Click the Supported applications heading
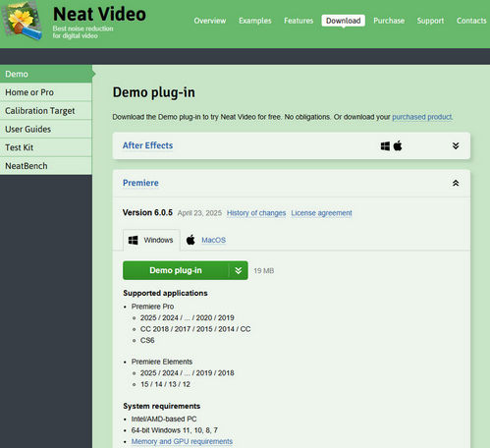This screenshot has width=490, height=448. 165,293
